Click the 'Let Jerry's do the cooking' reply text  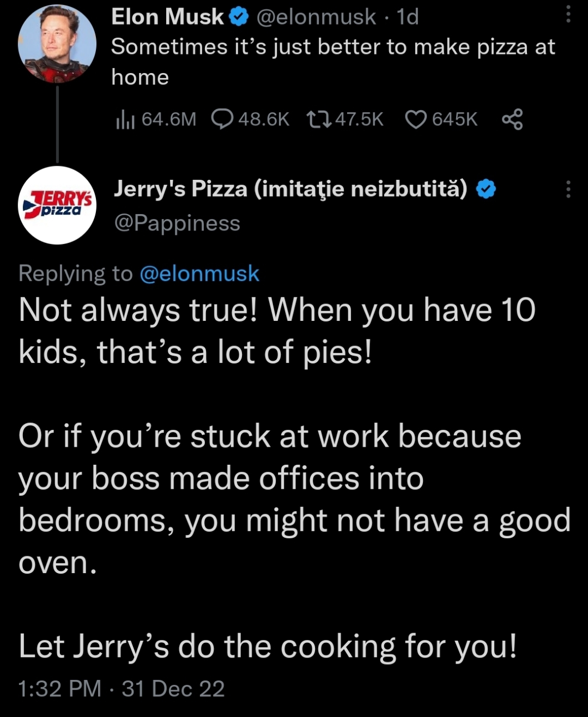(x=268, y=647)
